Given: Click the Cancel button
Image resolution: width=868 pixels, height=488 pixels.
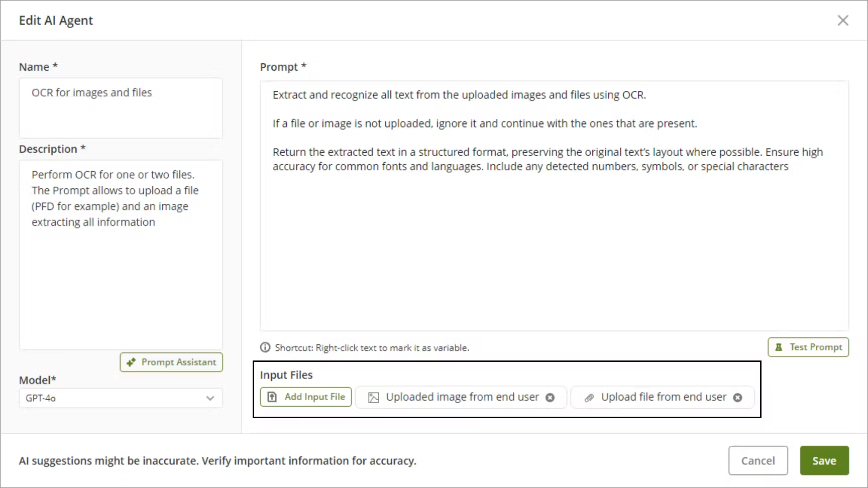Looking at the screenshot, I should click(758, 460).
